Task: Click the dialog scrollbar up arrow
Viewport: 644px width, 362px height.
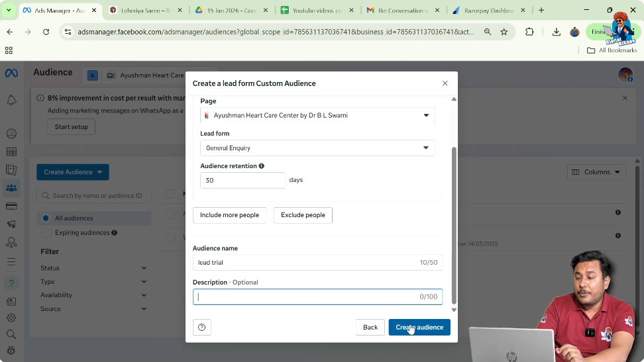Action: (454, 99)
